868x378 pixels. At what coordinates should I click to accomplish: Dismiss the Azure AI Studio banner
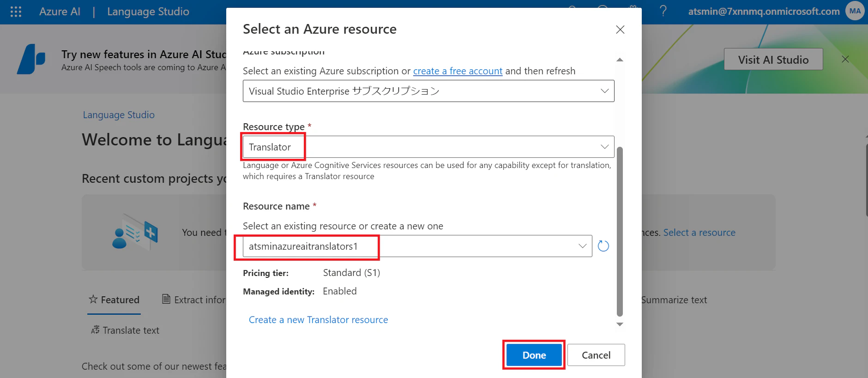tap(845, 59)
